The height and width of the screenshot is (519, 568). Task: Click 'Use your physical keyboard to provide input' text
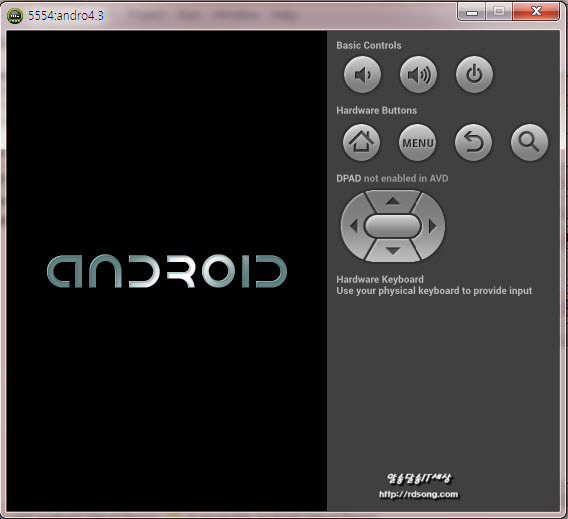click(x=434, y=291)
